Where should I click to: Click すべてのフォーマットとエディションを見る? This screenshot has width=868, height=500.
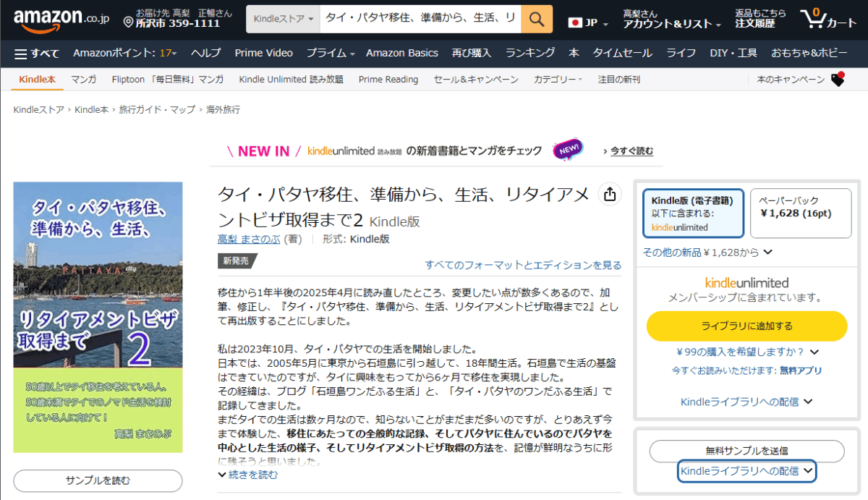coord(523,265)
